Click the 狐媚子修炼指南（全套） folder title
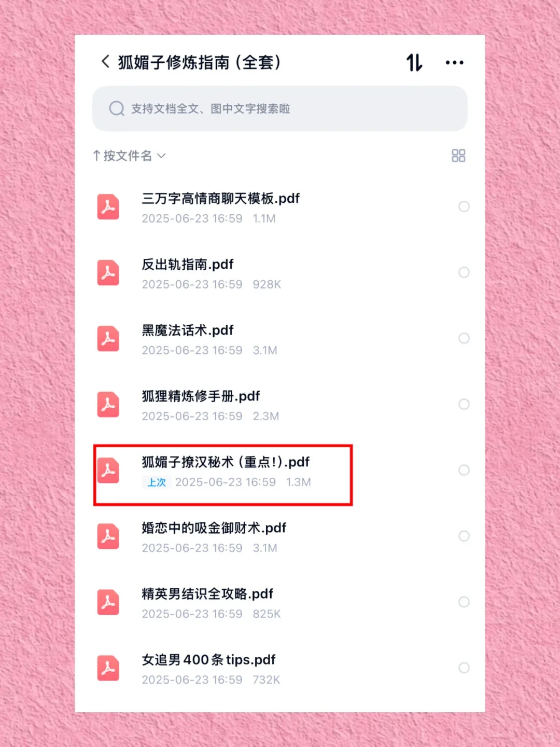560x747 pixels. click(x=200, y=62)
